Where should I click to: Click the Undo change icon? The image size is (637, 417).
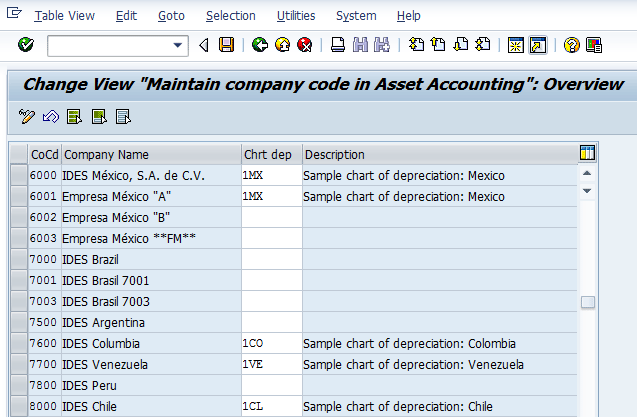click(50, 117)
